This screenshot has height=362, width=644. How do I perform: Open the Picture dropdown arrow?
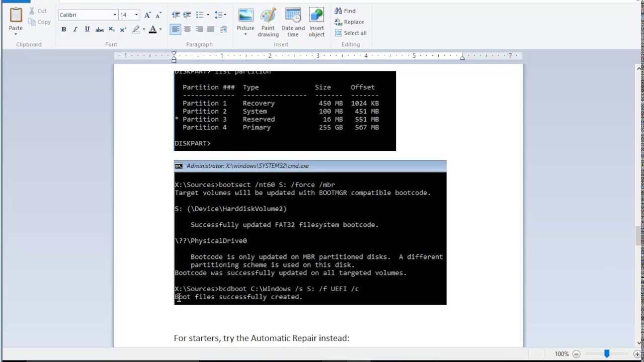(x=246, y=35)
